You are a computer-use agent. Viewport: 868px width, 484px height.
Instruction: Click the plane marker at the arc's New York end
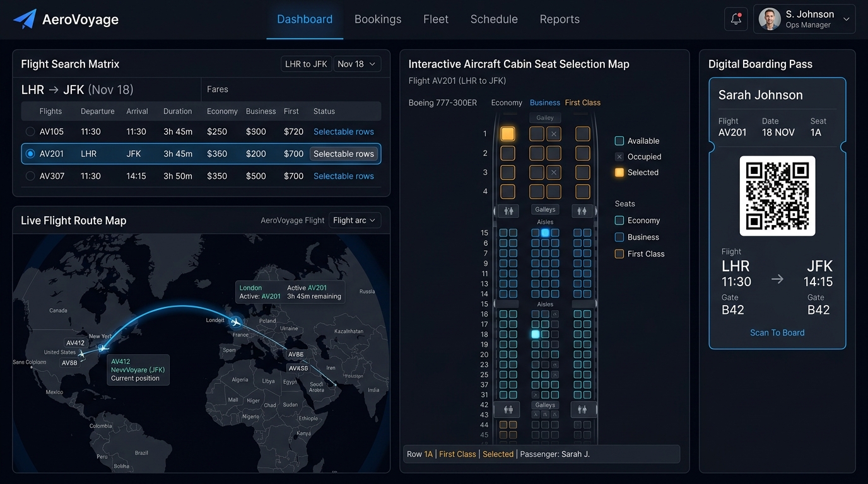pos(103,348)
